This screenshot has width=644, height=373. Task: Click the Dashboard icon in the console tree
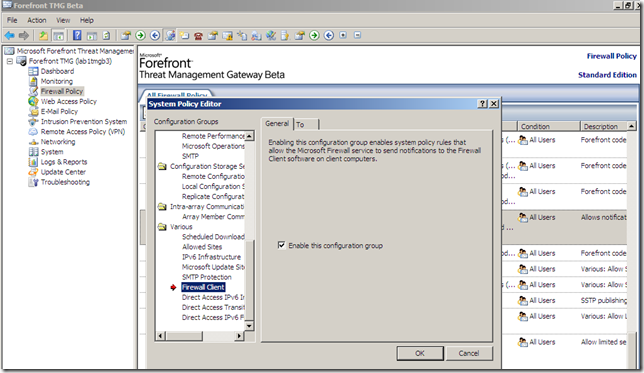point(33,71)
